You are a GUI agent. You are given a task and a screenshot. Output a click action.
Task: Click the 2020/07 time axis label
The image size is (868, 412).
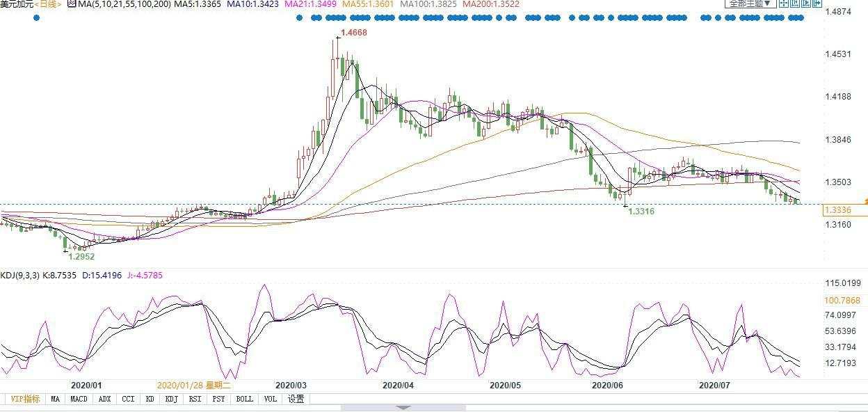coord(714,385)
